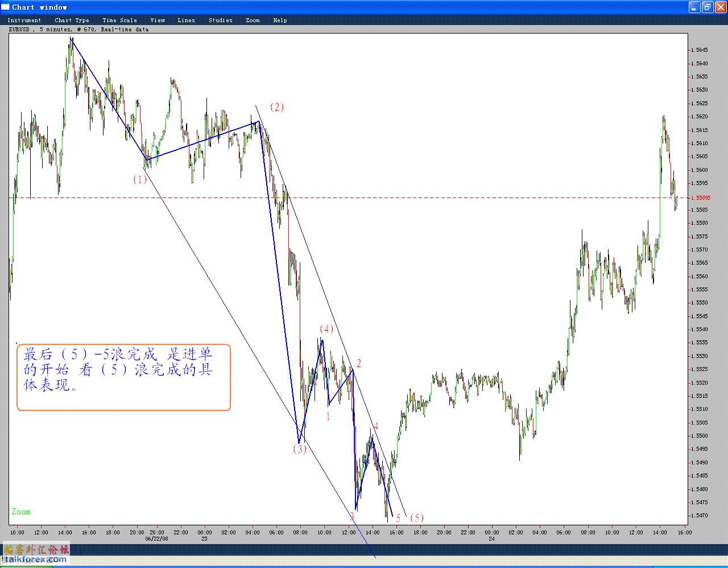Click the 1.5645 price axis value

(x=700, y=50)
